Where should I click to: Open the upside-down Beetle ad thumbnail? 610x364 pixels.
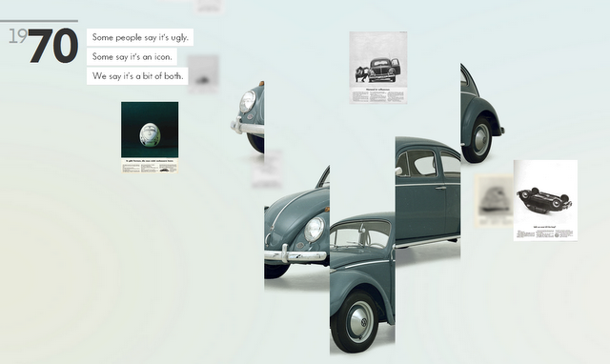click(x=545, y=200)
